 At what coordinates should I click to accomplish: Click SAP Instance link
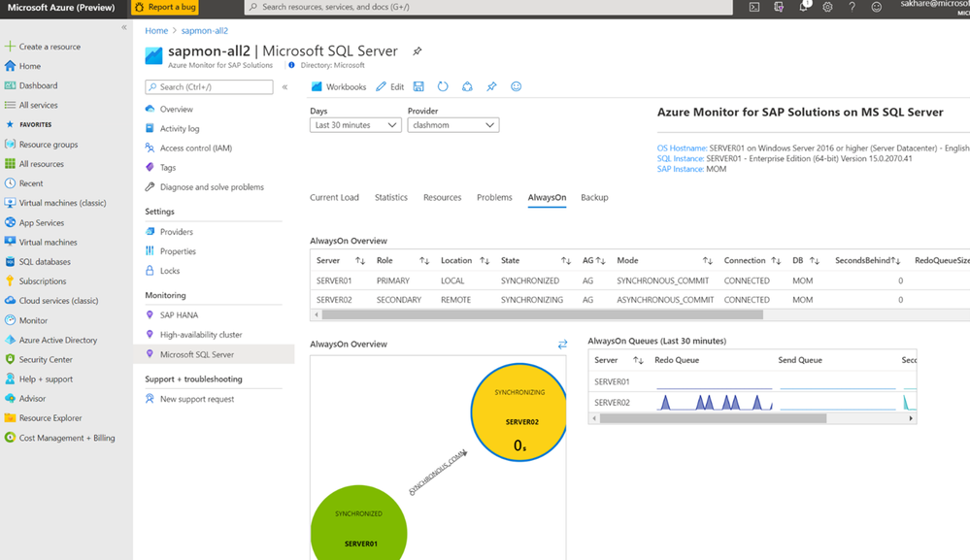(680, 169)
